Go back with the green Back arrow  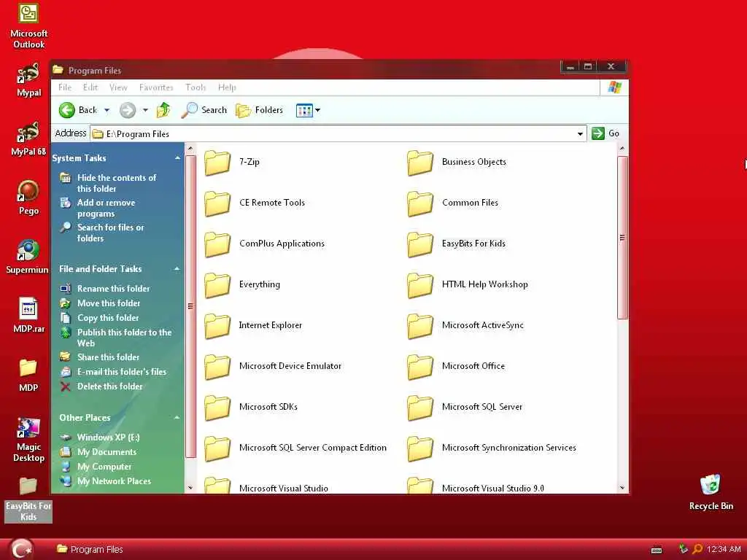[x=77, y=110]
